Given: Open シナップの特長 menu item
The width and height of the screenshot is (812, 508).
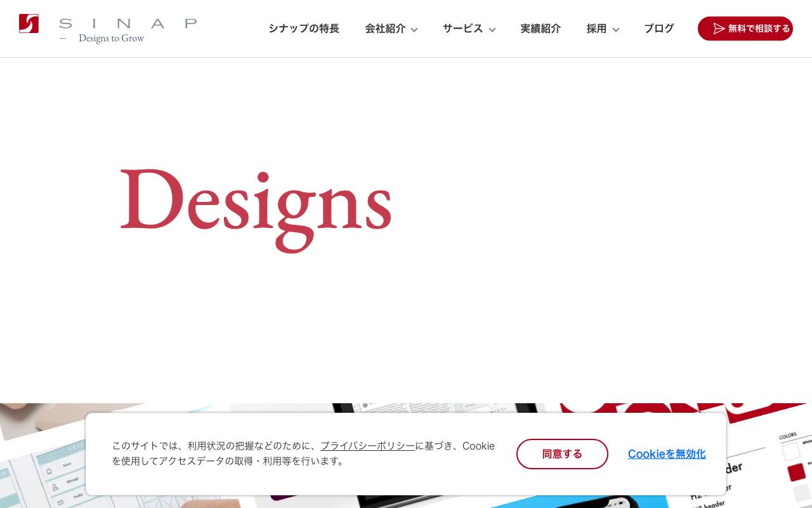Looking at the screenshot, I should tap(304, 29).
